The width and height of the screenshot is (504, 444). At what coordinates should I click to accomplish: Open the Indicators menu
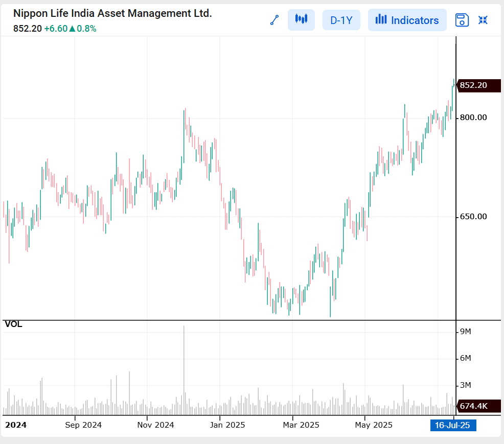click(407, 20)
